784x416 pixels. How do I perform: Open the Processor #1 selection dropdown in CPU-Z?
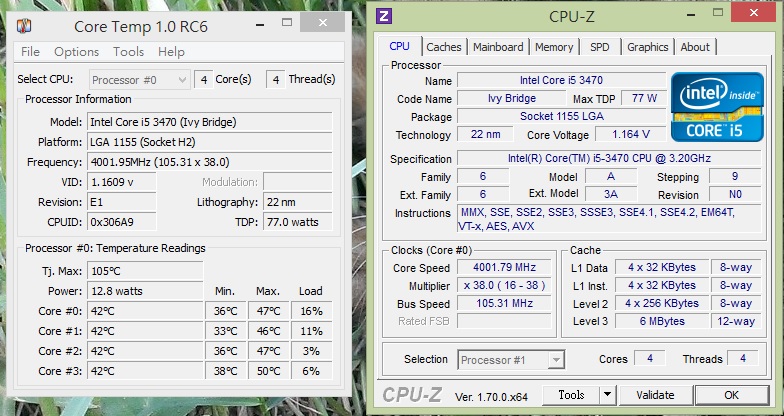pyautogui.click(x=511, y=360)
